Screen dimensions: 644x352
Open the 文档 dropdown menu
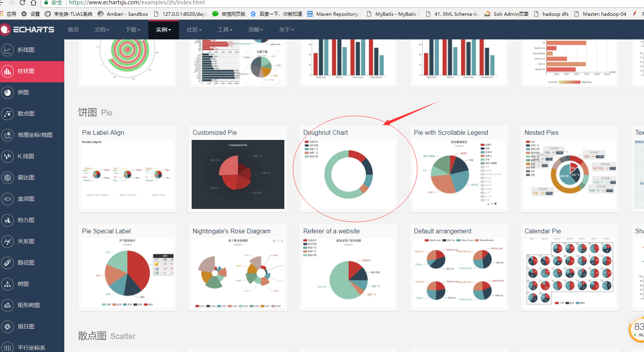pyautogui.click(x=102, y=30)
